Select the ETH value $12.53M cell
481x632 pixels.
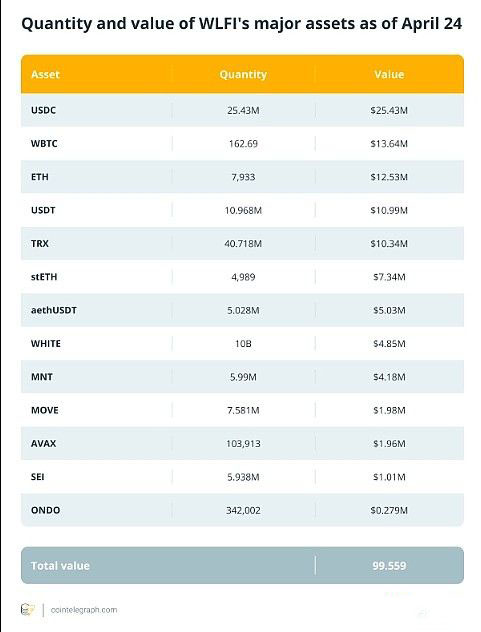click(389, 177)
